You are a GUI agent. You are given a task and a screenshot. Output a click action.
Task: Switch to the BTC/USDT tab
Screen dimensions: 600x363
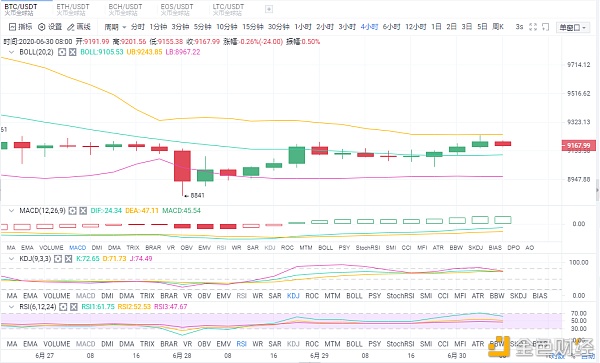[x=21, y=9]
